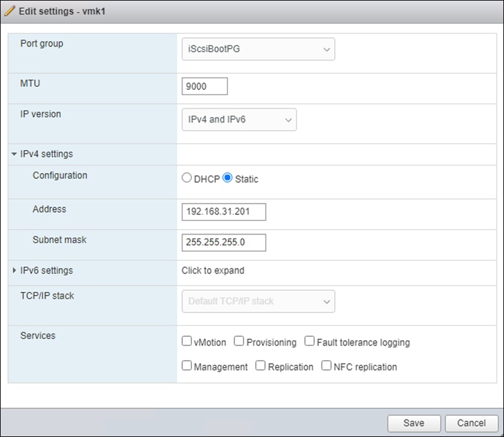Click the MTU input field showing 9000

click(x=204, y=86)
